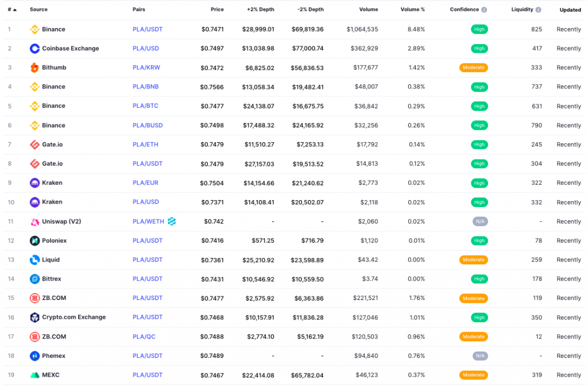
Task: Click the Phemex logo icon
Action: [34, 356]
